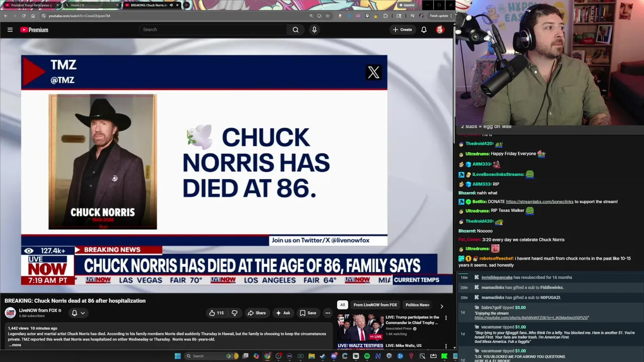644x362 pixels.
Task: Open the streamlabs.com/boneclinks donation link in chat
Action: click(x=539, y=202)
